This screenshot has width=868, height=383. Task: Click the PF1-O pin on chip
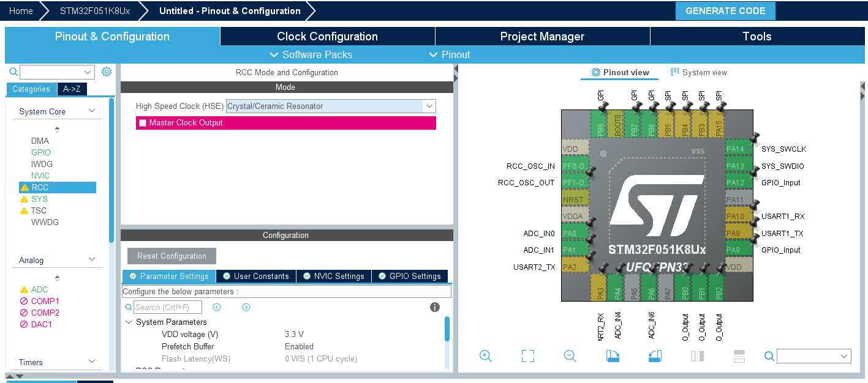(x=575, y=182)
